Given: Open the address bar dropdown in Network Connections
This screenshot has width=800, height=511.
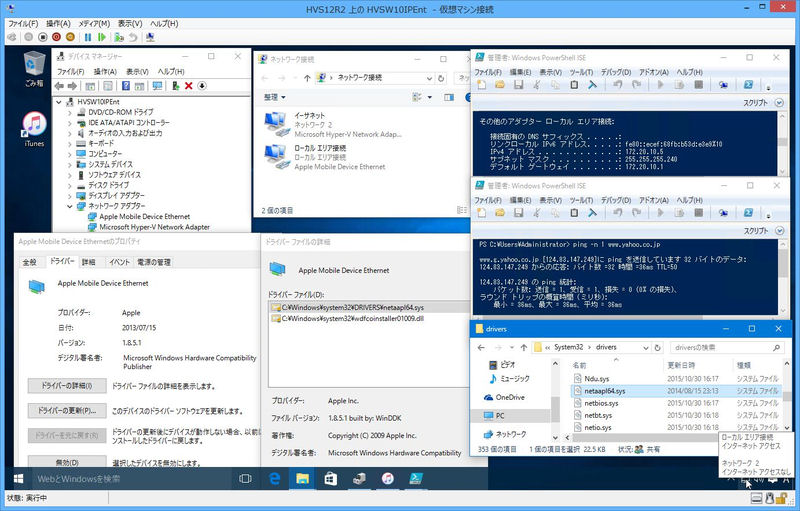Looking at the screenshot, I should coord(429,78).
